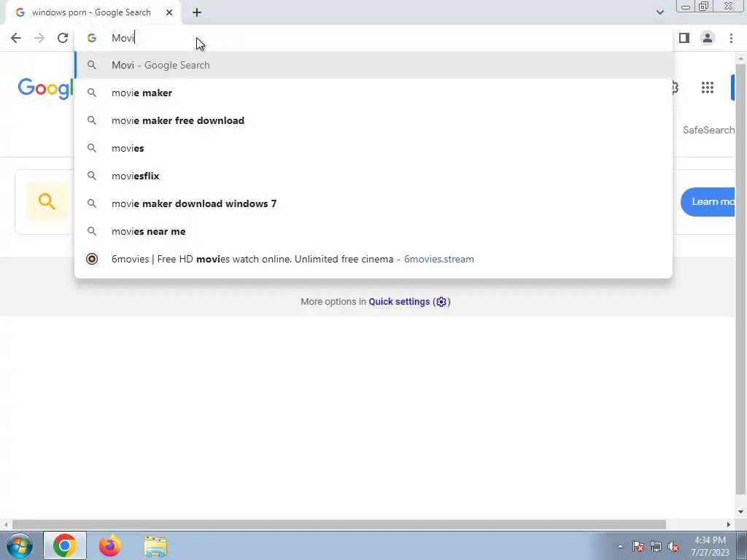The height and width of the screenshot is (560, 747).
Task: Click the yellow magnifier icon on the page
Action: pyautogui.click(x=47, y=201)
